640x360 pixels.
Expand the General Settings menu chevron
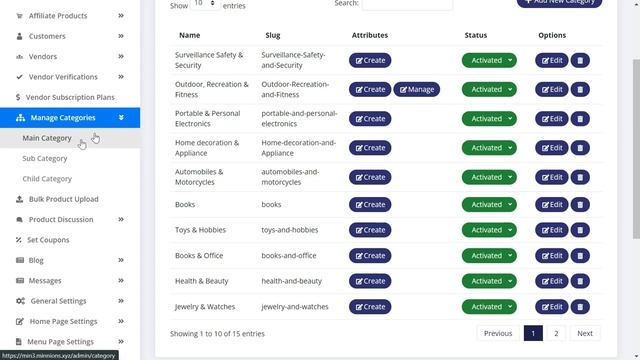click(121, 301)
